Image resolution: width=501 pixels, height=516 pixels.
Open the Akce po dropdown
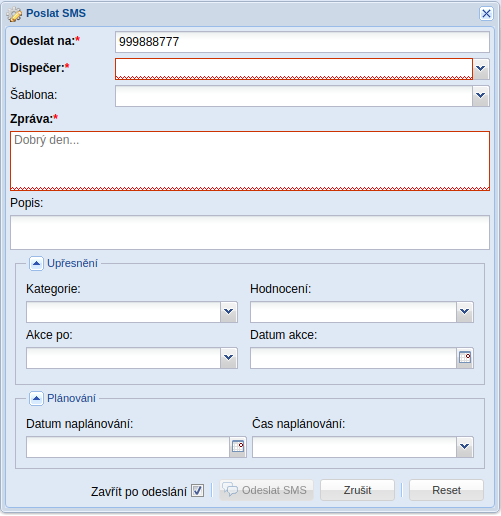(229, 358)
